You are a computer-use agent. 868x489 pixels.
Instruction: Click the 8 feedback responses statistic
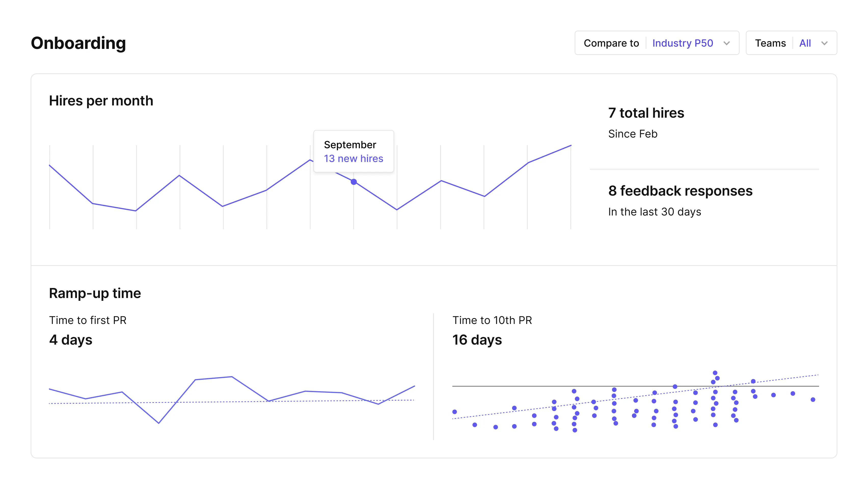click(x=680, y=191)
